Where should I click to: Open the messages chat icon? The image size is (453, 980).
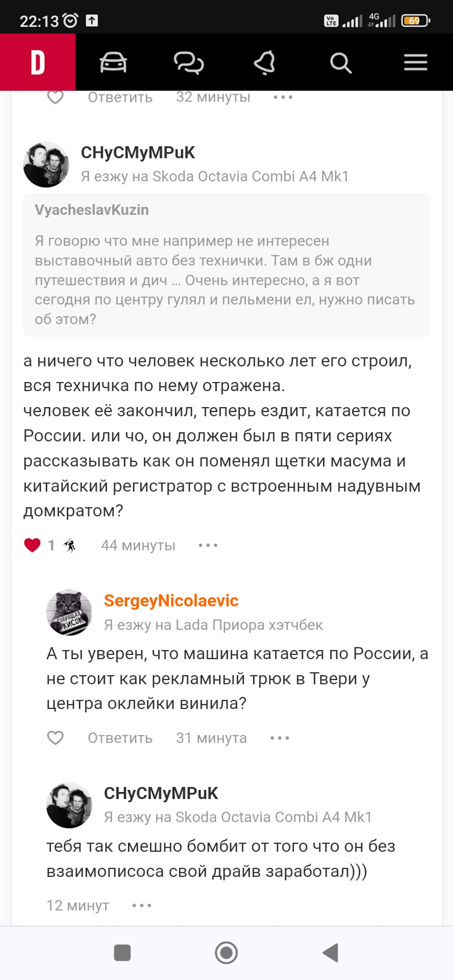tap(188, 63)
